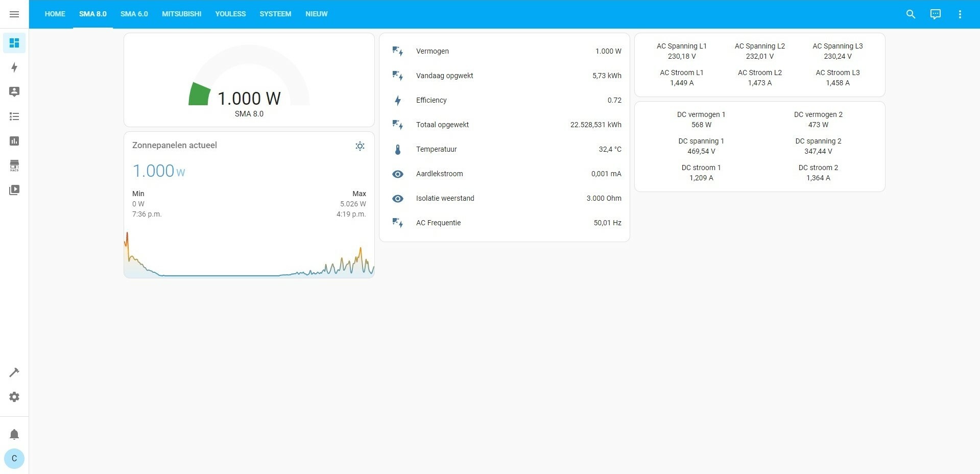Open the three-dot overflow menu
This screenshot has height=474, width=980.
pos(960,14)
